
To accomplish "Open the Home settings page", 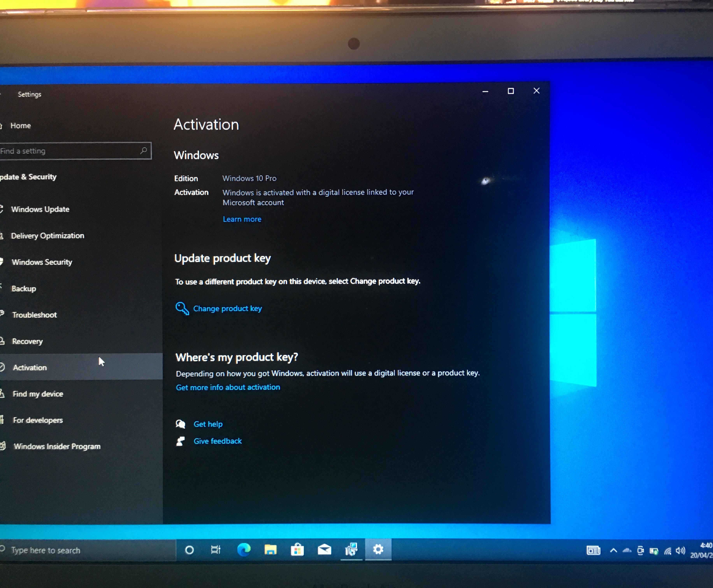I will click(20, 126).
